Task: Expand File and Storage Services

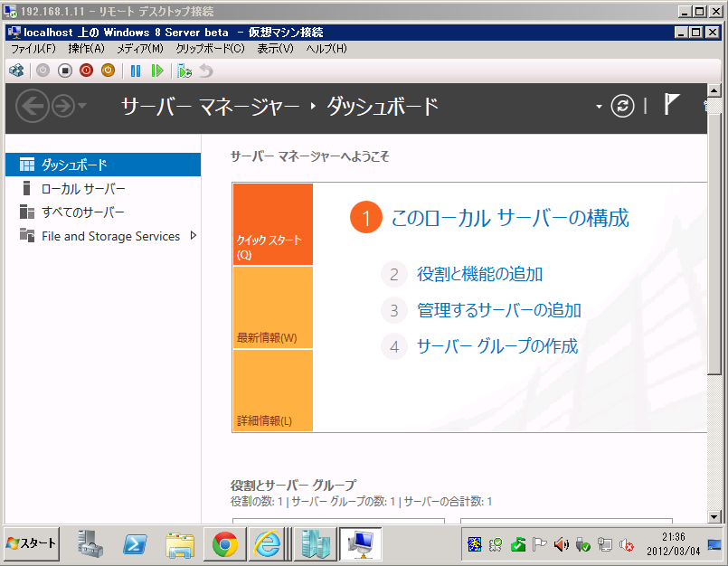Action: (x=193, y=236)
